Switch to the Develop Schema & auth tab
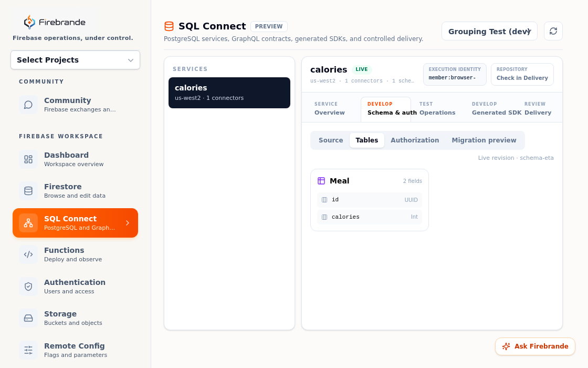Screen dimensions: 588x368 [386, 108]
